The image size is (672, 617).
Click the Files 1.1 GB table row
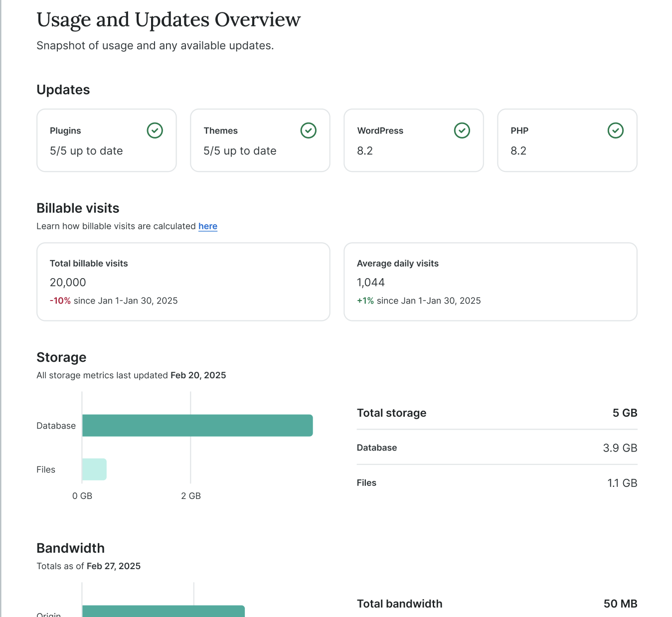(497, 482)
